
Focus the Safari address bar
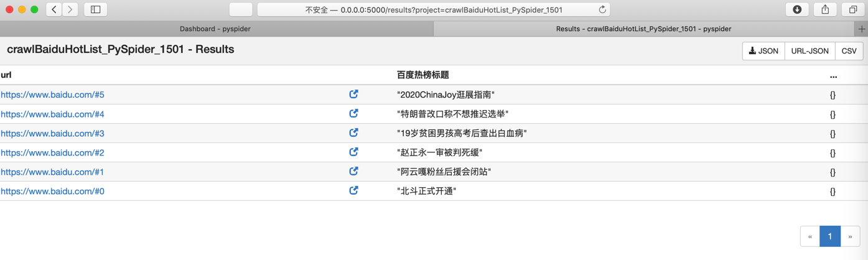click(434, 9)
